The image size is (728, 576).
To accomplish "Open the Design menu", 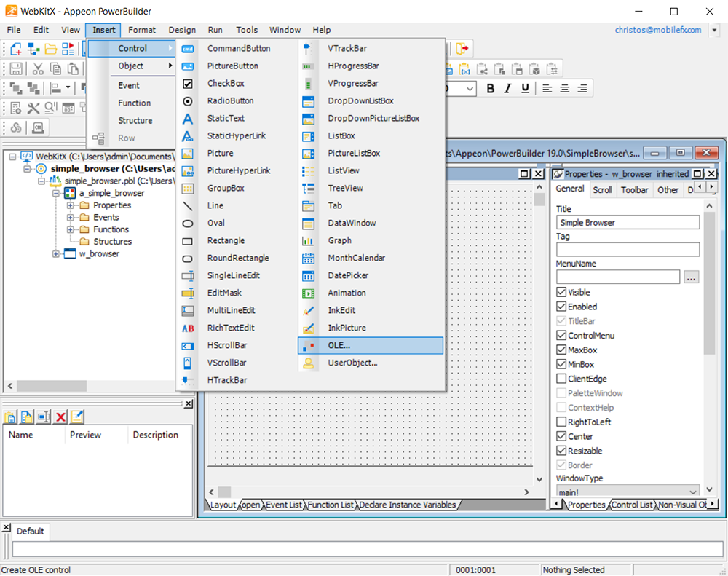I will pos(182,30).
